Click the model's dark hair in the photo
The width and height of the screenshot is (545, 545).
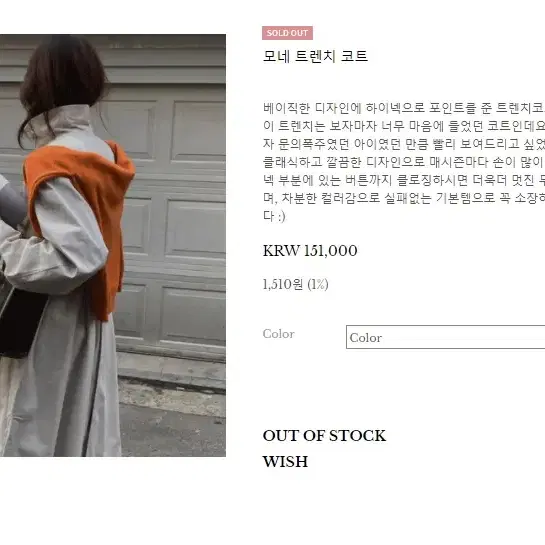coord(63,76)
